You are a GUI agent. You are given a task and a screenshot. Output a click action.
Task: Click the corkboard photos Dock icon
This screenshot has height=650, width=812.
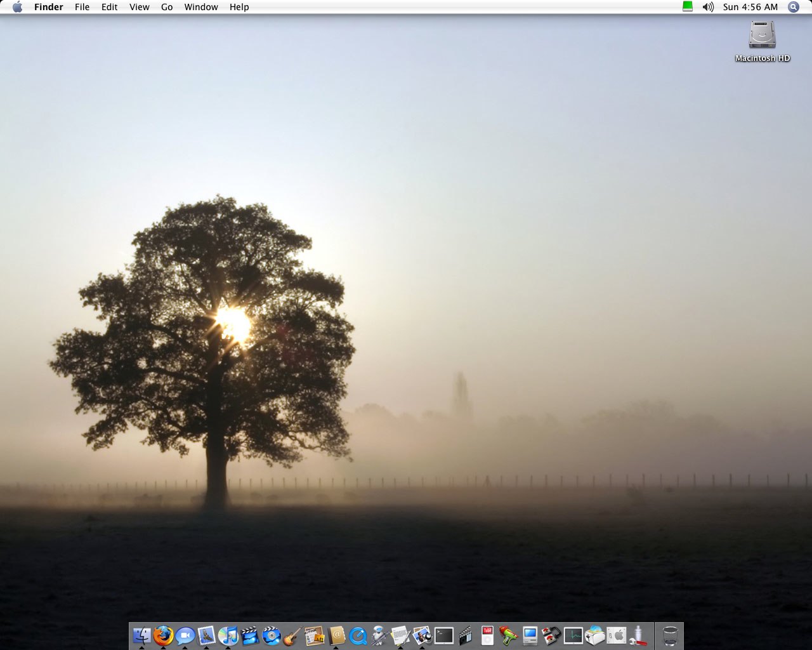pos(314,635)
